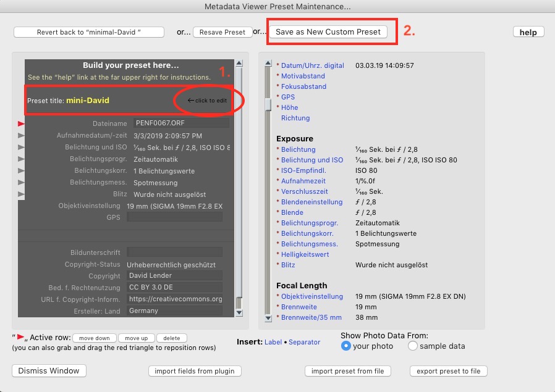Open the help button at upper right
This screenshot has height=392, width=555.
528,32
